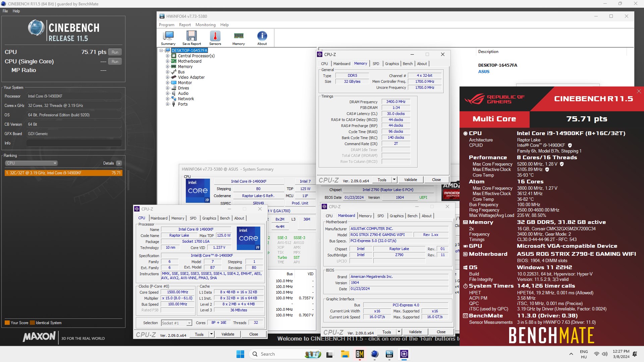Open the Tools dropdown arrow in memory CPU-Z
This screenshot has height=362, width=644.
click(x=394, y=180)
